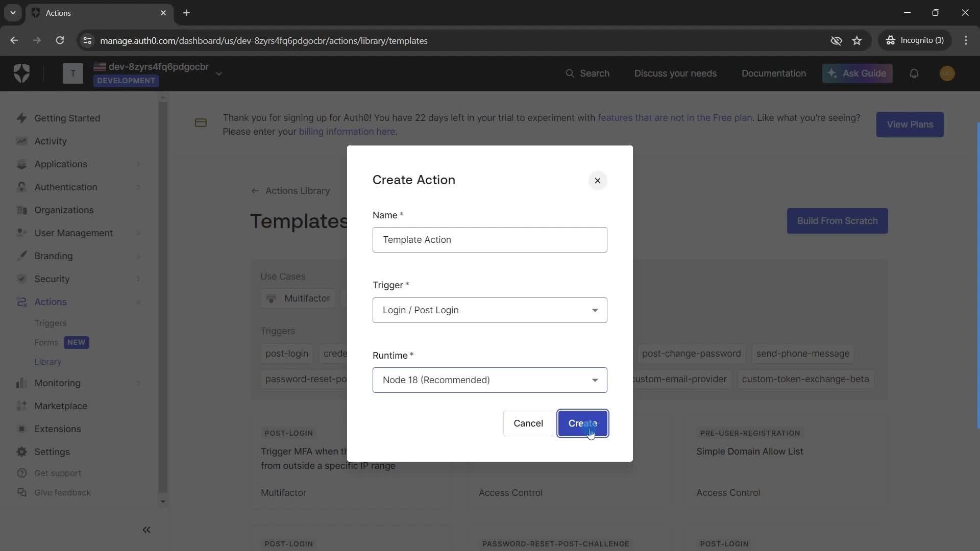
Task: Go to Forms under Actions
Action: tap(46, 343)
